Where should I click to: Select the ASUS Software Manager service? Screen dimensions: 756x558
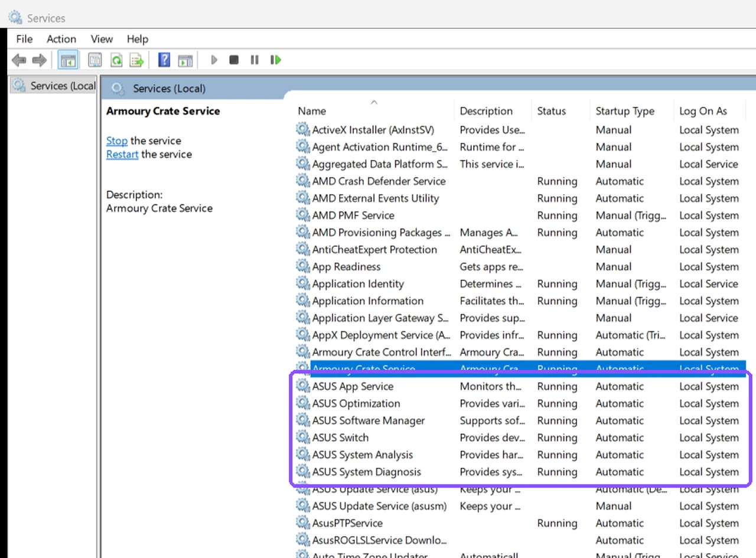click(521, 420)
